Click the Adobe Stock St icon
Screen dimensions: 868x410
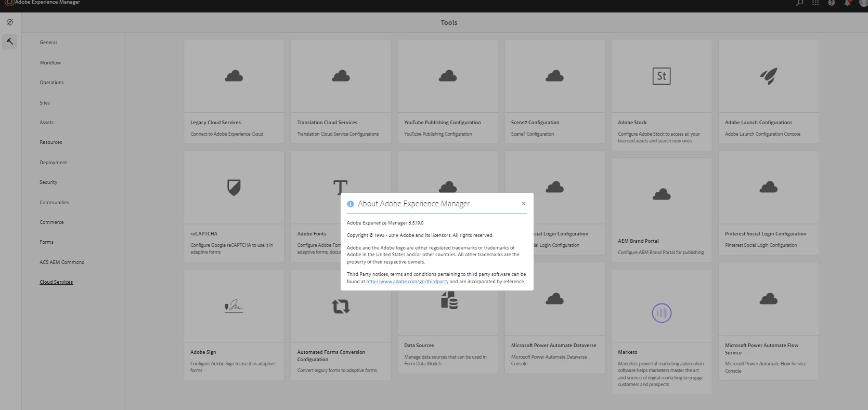(x=662, y=76)
